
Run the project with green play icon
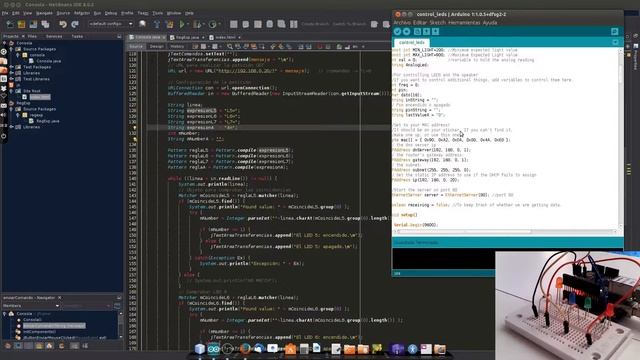[x=182, y=24]
